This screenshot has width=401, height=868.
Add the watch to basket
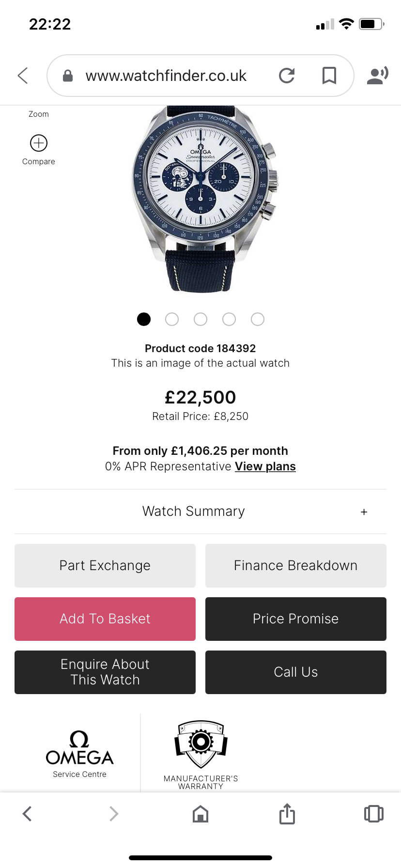point(105,619)
